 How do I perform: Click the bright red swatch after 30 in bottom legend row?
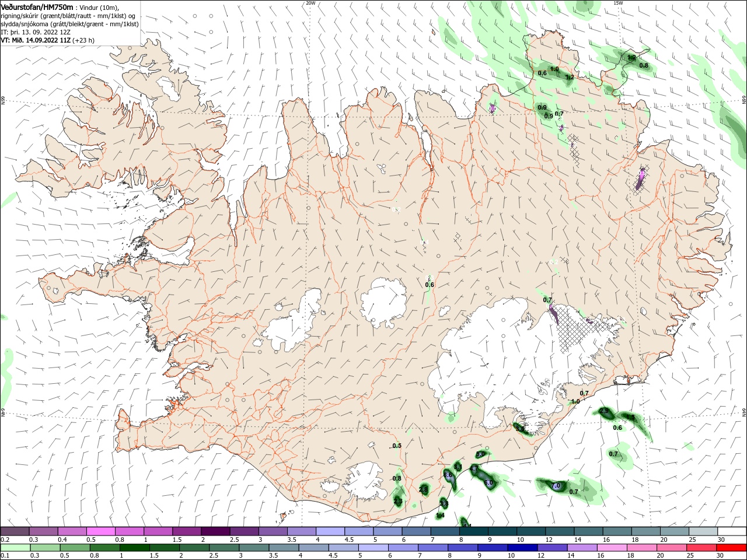click(x=731, y=548)
